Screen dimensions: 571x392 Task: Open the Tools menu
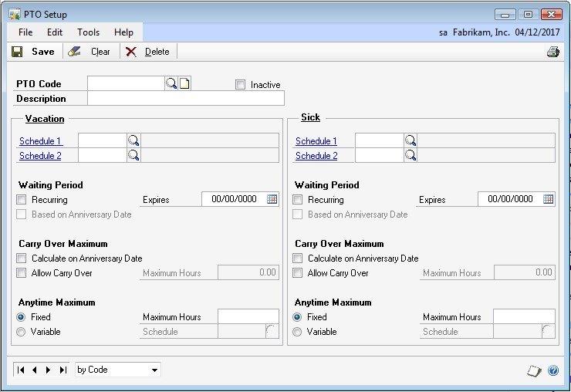[x=88, y=32]
